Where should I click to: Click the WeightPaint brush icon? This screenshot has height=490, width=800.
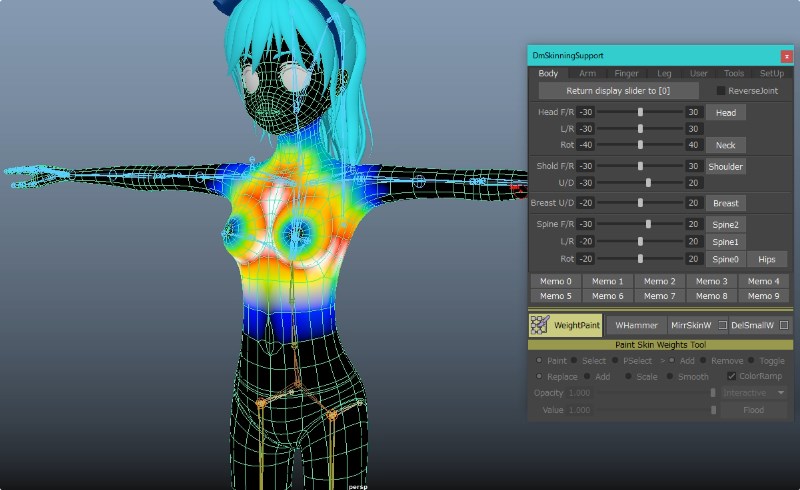coord(539,325)
